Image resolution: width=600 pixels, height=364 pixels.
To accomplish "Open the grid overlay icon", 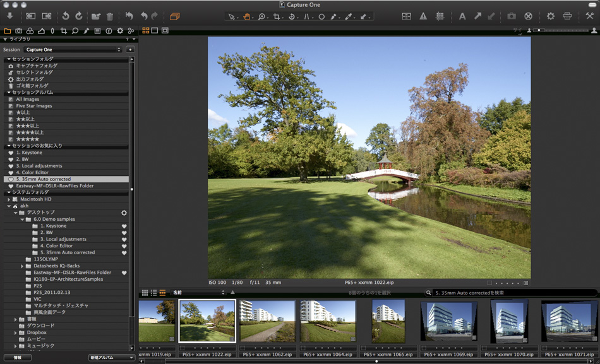I will point(441,17).
